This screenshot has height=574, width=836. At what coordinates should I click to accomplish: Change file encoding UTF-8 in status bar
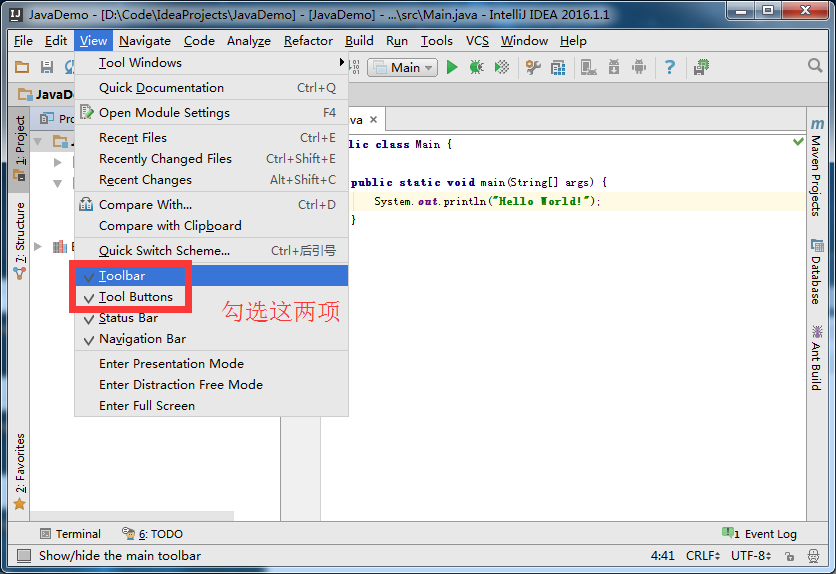[x=751, y=556]
